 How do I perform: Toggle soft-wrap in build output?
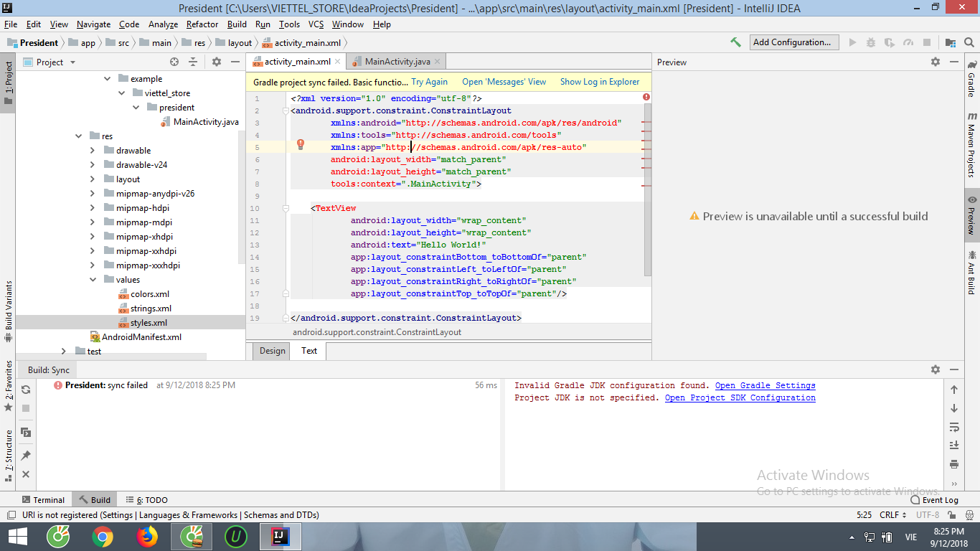point(954,427)
